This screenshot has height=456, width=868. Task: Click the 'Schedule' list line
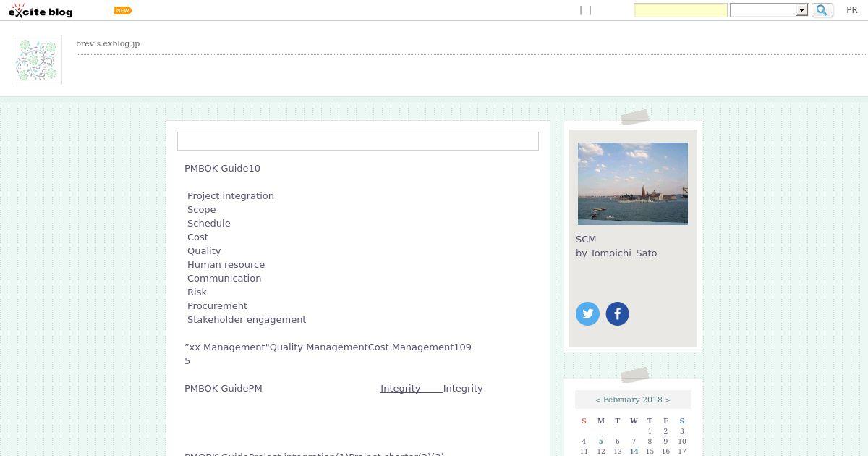point(209,223)
